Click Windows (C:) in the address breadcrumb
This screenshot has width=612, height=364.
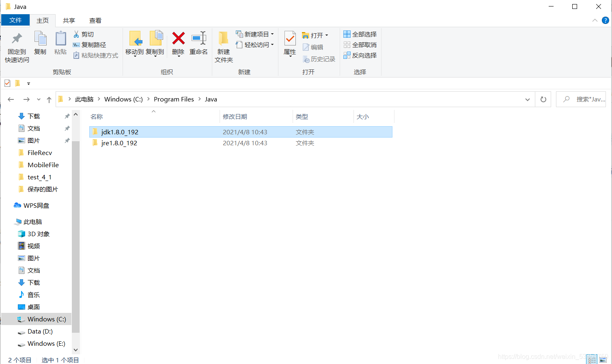tap(123, 99)
